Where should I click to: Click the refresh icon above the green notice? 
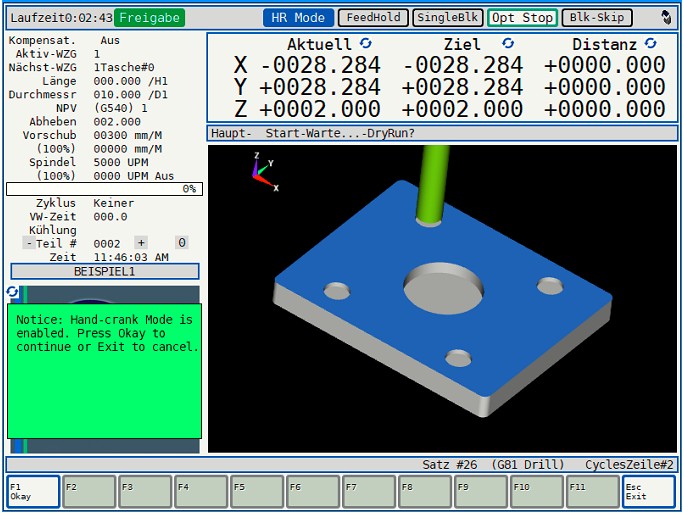click(12, 291)
